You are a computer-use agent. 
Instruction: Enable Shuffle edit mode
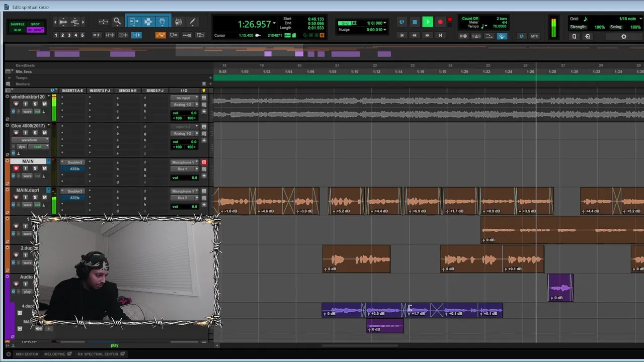coord(17,24)
